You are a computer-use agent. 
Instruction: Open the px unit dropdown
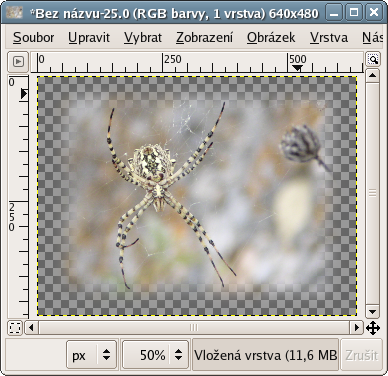click(92, 355)
